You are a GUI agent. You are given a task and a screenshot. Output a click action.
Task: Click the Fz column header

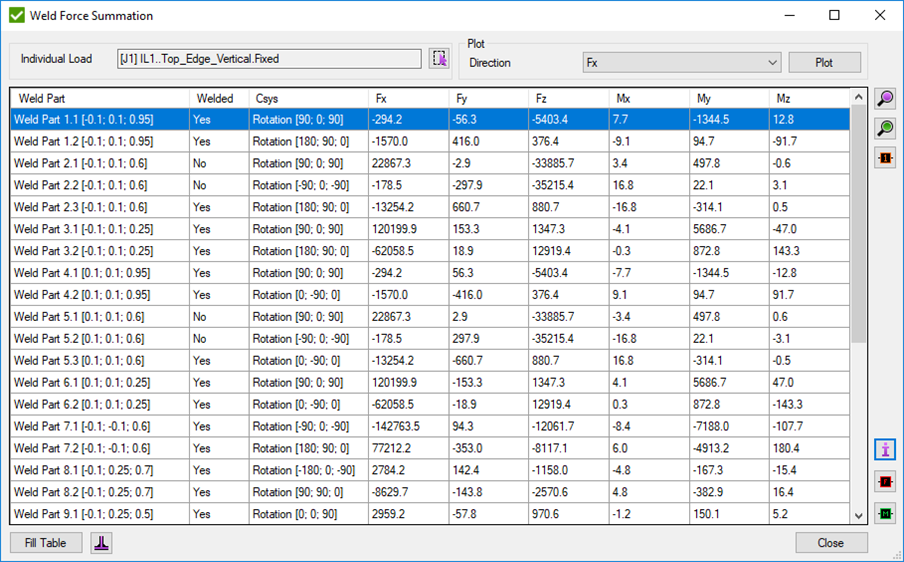click(x=568, y=99)
